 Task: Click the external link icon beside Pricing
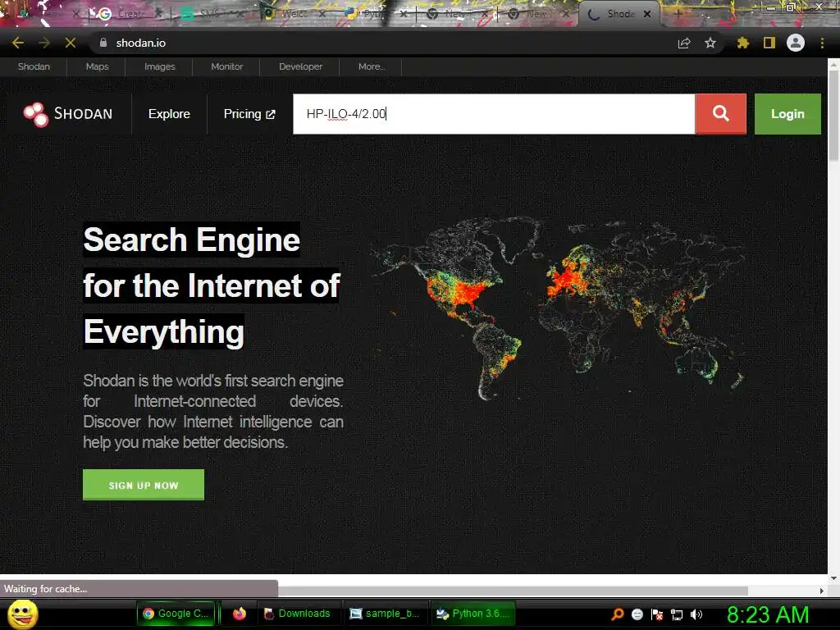(x=271, y=114)
